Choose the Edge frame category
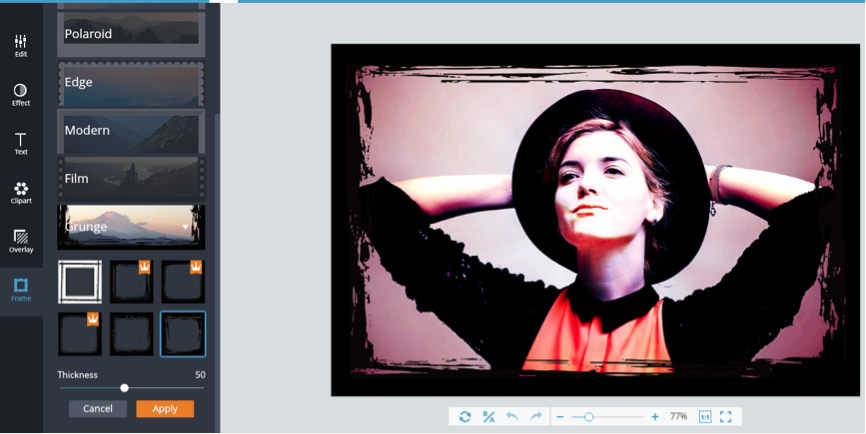This screenshot has height=434, width=866. click(131, 83)
